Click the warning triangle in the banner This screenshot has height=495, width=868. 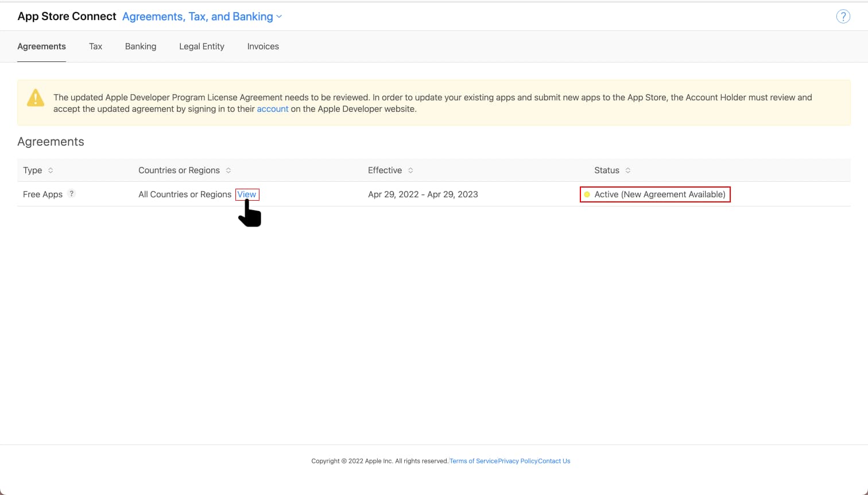click(36, 98)
